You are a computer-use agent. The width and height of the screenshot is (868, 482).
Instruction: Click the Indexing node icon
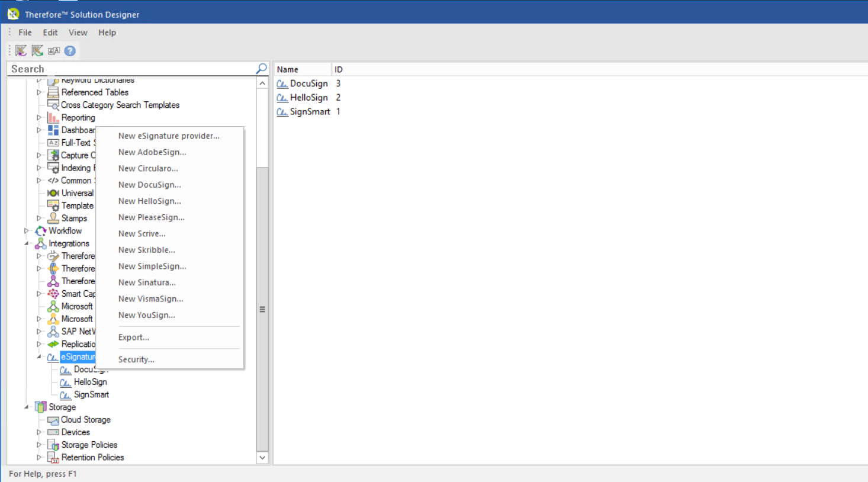point(53,168)
